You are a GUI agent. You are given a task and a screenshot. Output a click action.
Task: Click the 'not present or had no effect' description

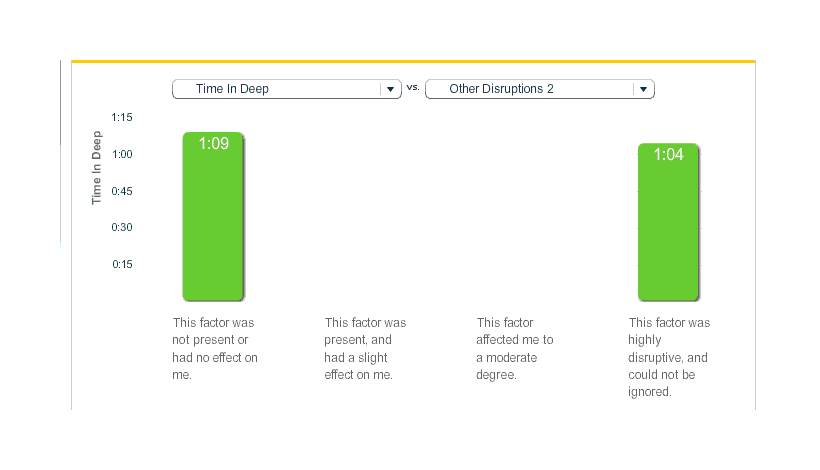pyautogui.click(x=215, y=349)
